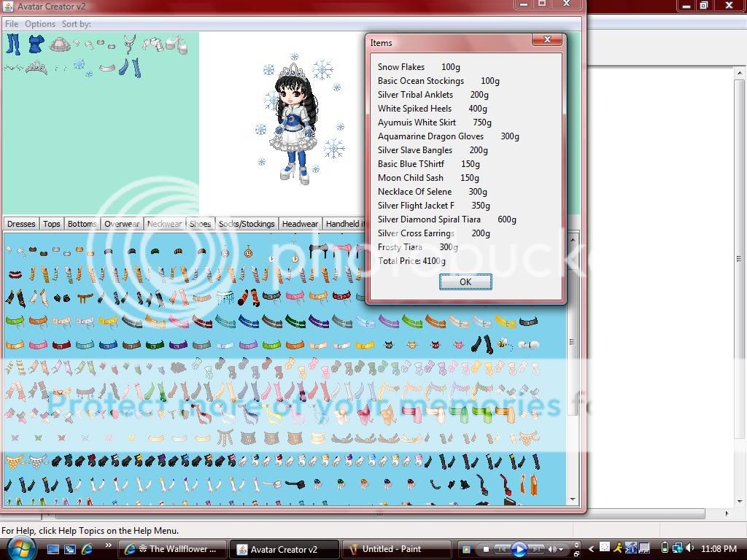Show hidden system tray icons
The height and width of the screenshot is (560, 747).
pos(592,549)
